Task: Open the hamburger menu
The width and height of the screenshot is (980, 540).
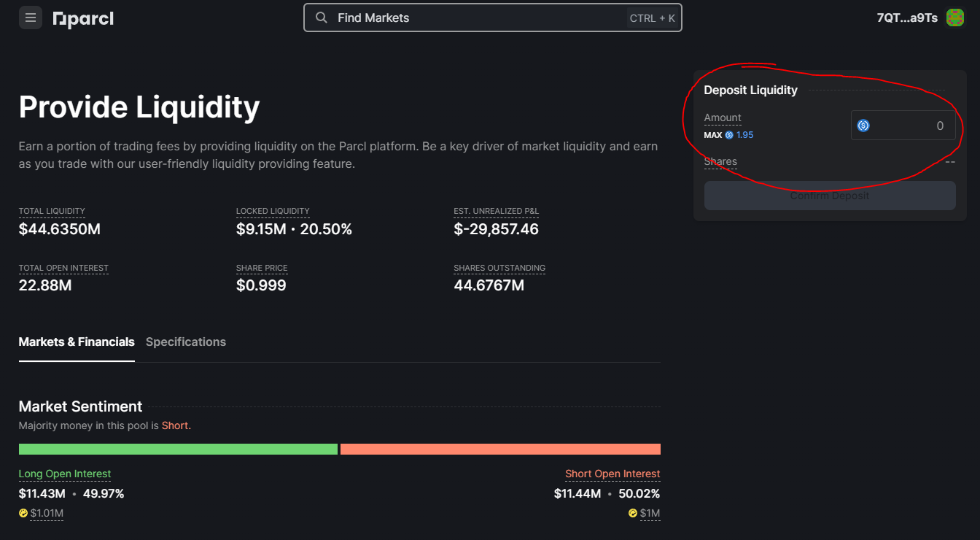Action: 31,18
